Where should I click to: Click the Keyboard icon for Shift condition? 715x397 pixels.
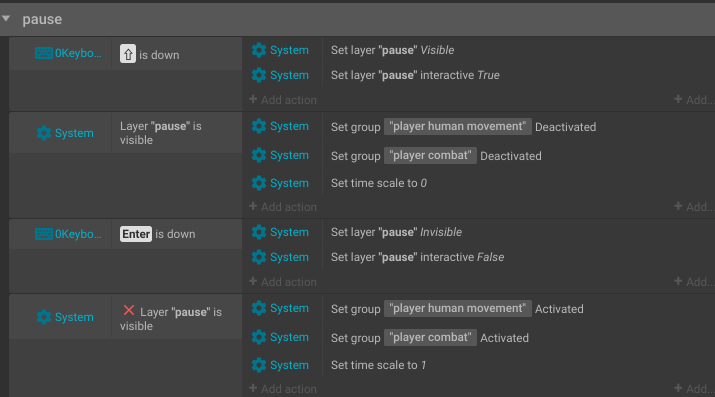tap(44, 53)
